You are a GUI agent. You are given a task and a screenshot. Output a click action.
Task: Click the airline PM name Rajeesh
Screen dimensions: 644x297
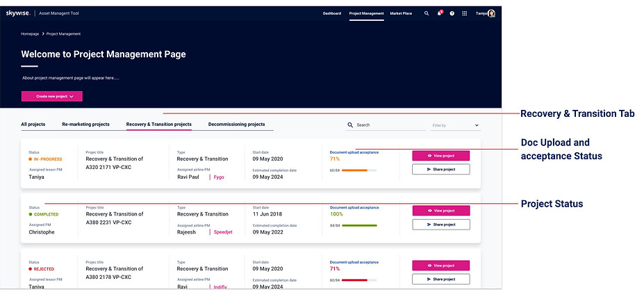tap(186, 232)
